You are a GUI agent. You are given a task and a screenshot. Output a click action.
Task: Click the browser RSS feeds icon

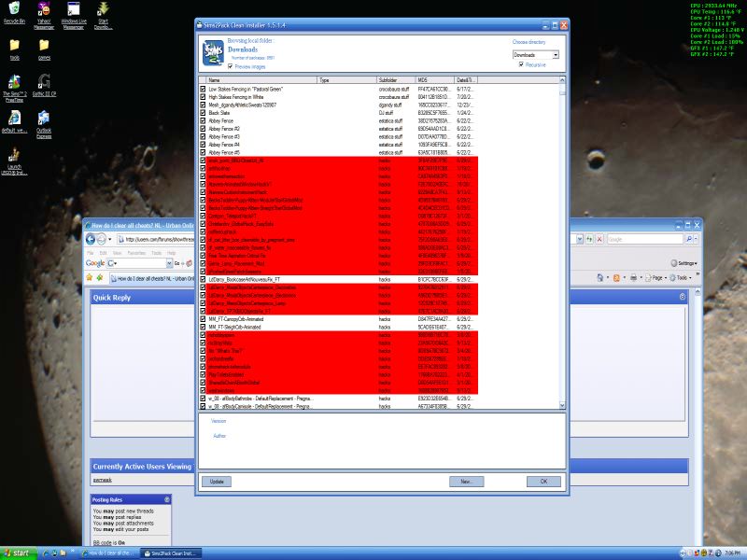tap(616, 277)
